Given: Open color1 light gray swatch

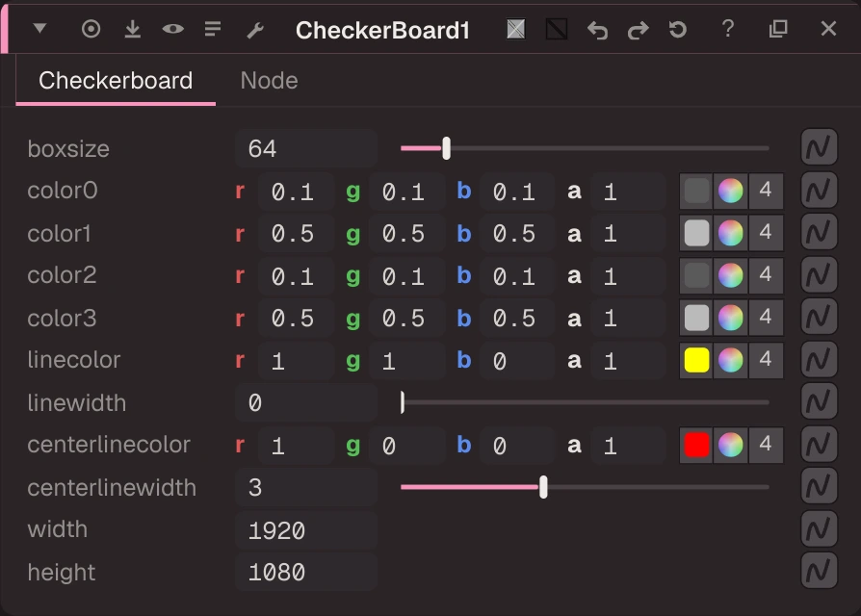Looking at the screenshot, I should (696, 233).
